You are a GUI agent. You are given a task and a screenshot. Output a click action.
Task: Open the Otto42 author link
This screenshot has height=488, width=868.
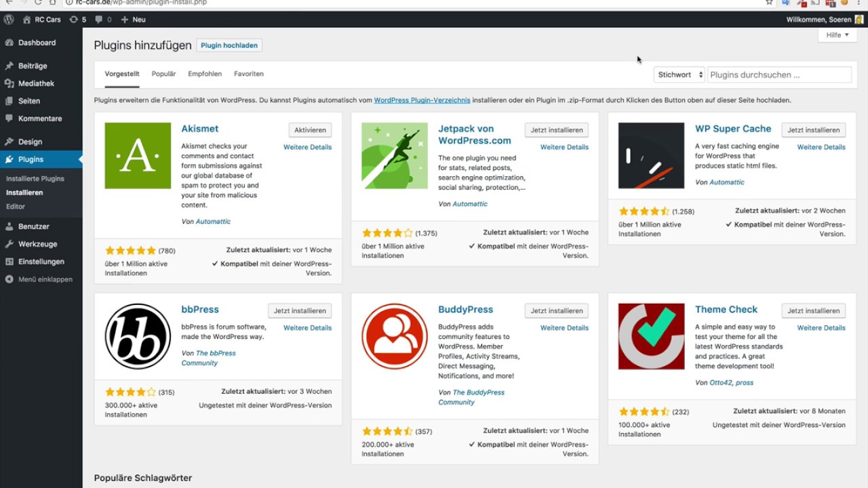[x=722, y=383]
